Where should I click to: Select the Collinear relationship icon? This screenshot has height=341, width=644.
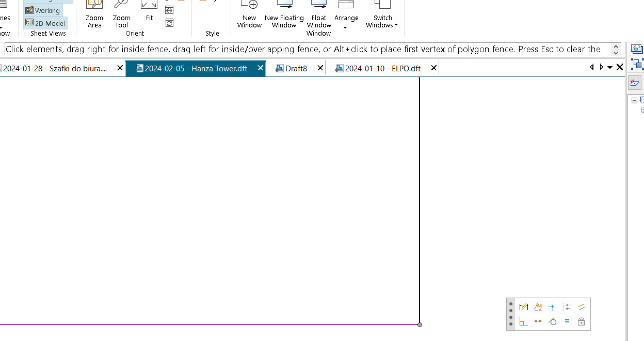pos(538,321)
